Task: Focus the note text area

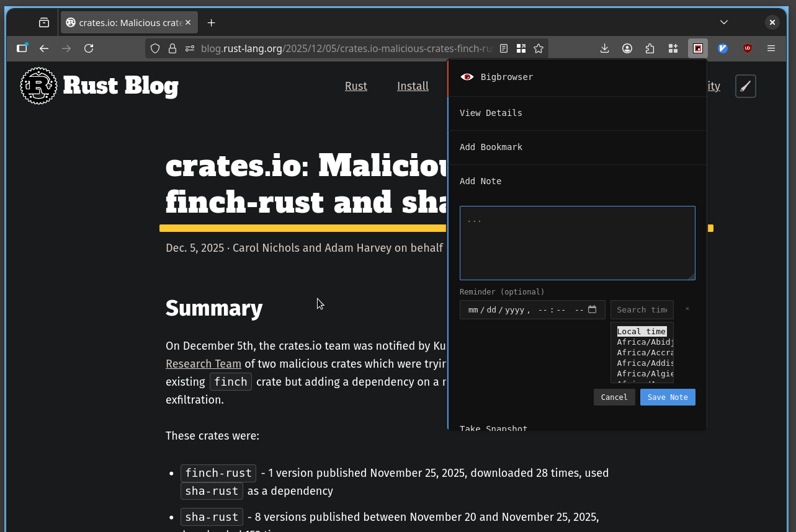Action: [577, 243]
